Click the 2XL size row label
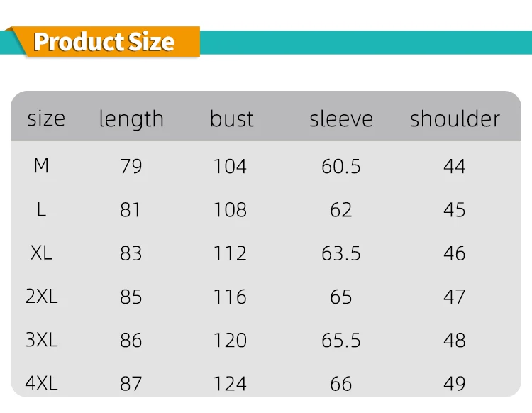Viewport: 532px width, 413px height. (x=41, y=296)
